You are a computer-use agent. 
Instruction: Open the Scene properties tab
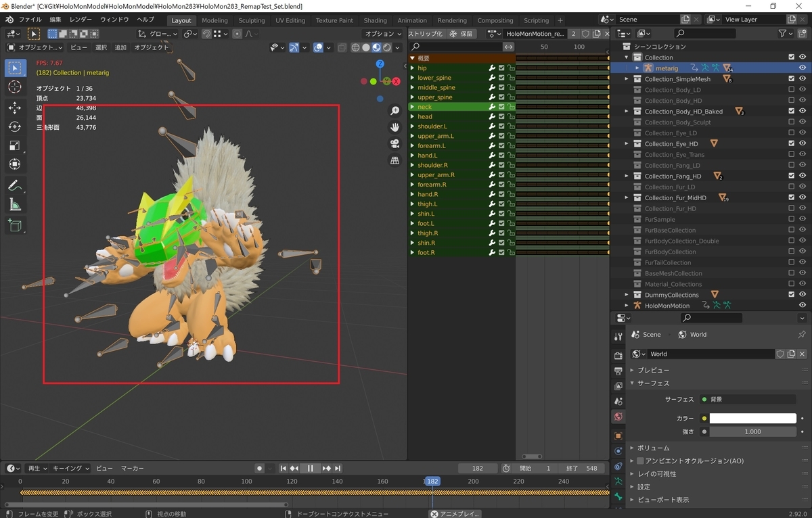pyautogui.click(x=618, y=402)
